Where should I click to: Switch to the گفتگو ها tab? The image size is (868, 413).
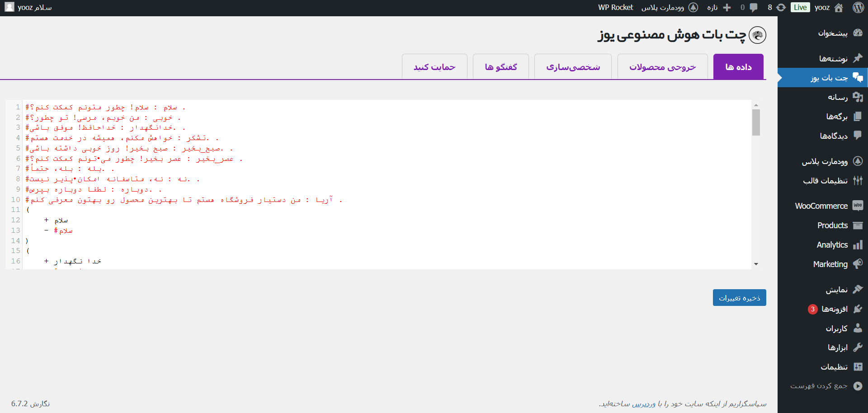501,67
